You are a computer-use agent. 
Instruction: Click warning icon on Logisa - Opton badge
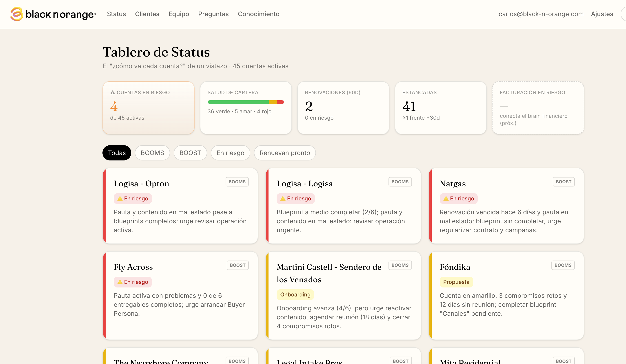(120, 199)
